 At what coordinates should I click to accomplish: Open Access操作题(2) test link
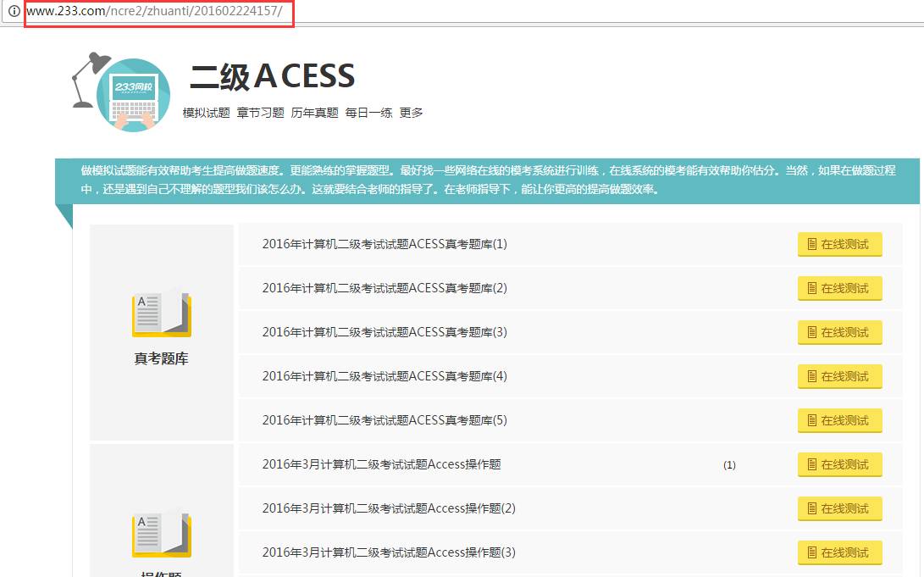(389, 508)
